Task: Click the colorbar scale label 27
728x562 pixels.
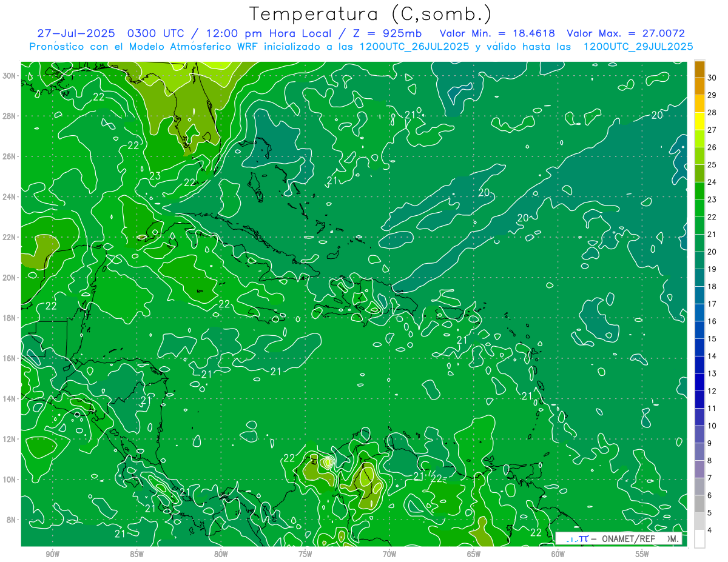Action: (712, 130)
